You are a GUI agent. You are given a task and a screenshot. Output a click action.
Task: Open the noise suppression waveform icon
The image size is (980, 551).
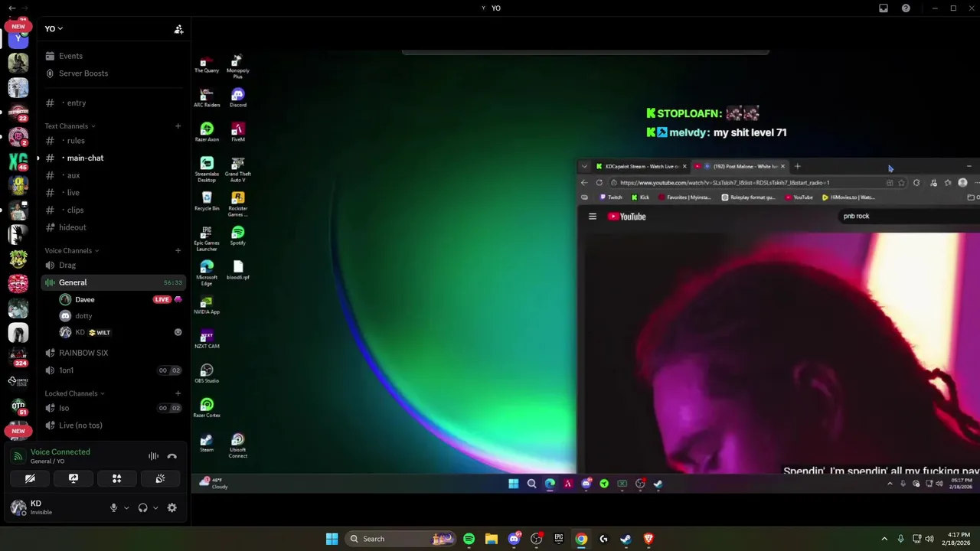click(x=153, y=456)
